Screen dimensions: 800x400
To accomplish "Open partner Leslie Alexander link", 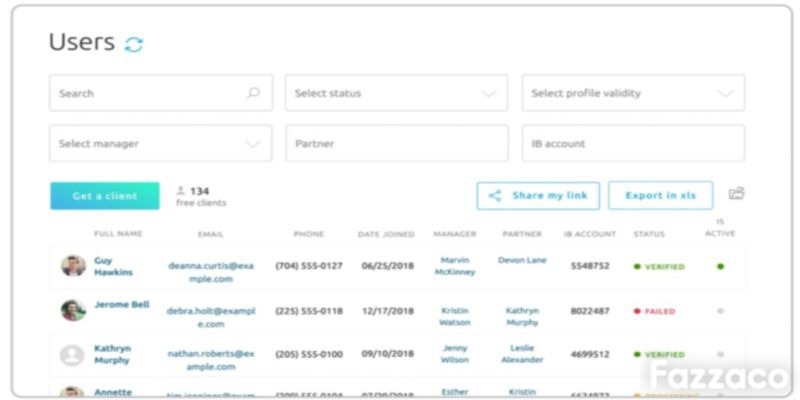I will [522, 354].
